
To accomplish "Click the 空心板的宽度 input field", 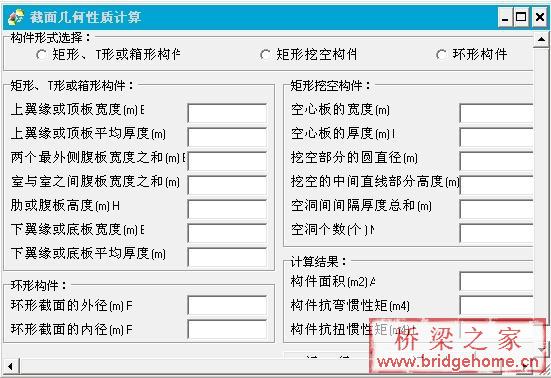I will coord(496,113).
